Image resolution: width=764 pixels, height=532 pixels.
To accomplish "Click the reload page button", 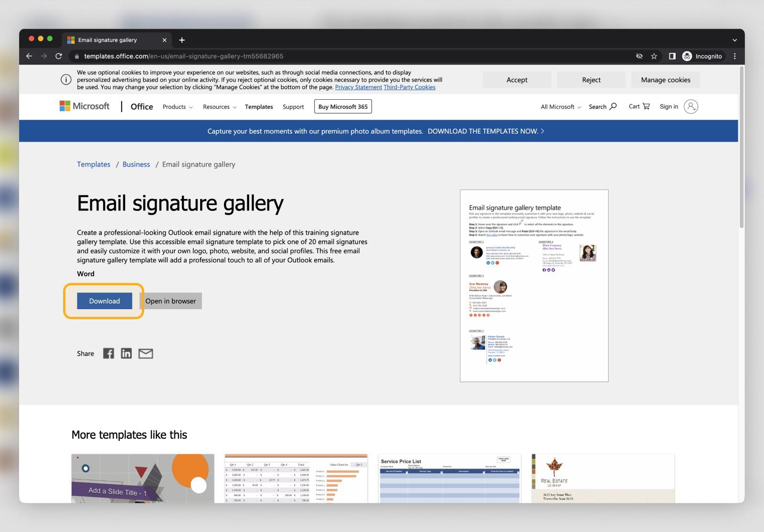I will [58, 56].
